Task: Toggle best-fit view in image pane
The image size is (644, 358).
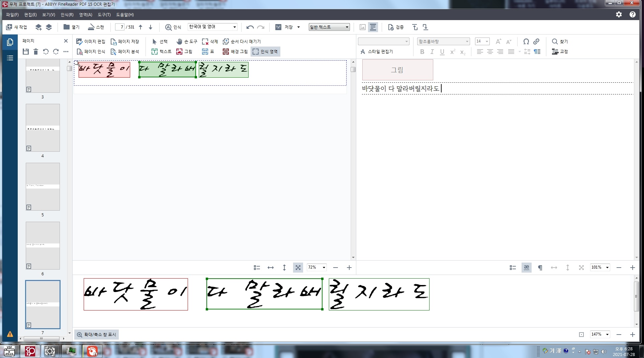Action: click(298, 268)
